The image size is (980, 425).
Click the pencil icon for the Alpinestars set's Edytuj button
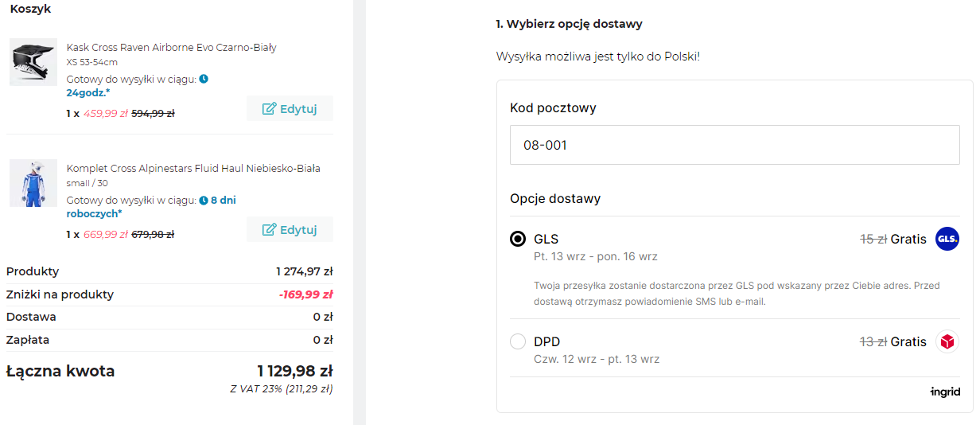269,229
